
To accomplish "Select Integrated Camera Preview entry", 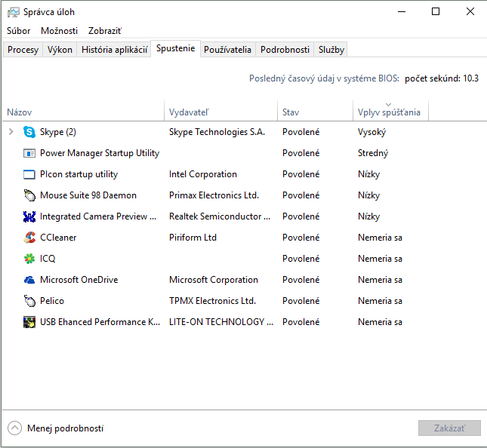I will coord(98,216).
